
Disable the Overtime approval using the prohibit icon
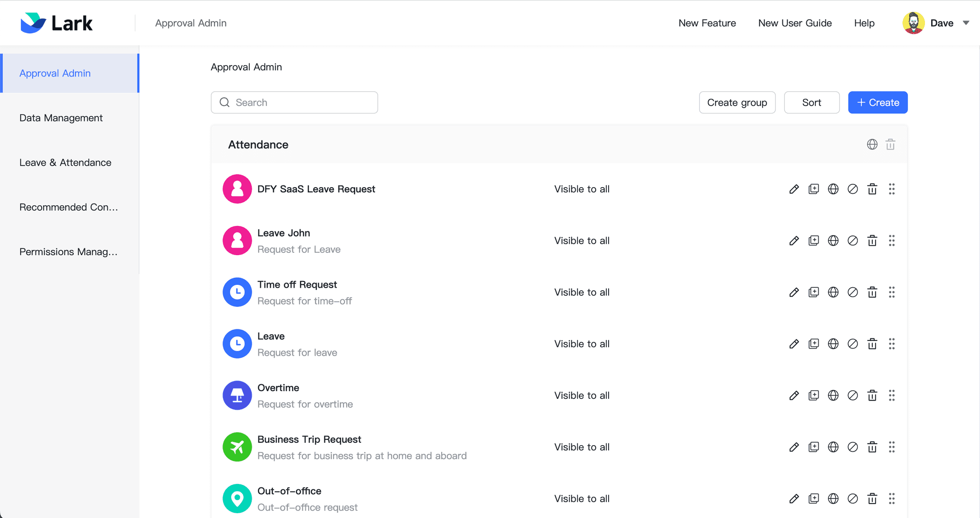[x=853, y=395]
